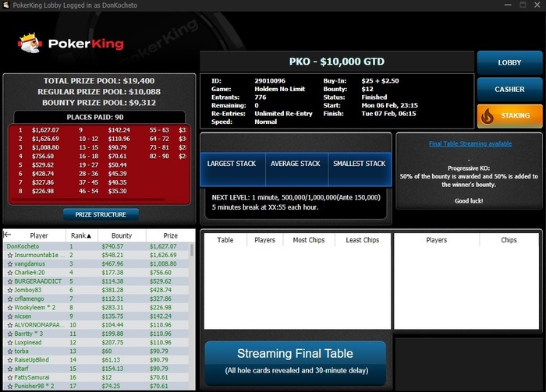The image size is (546, 392).
Task: Toggle favorite star for Charlie4:20
Action: [10, 273]
